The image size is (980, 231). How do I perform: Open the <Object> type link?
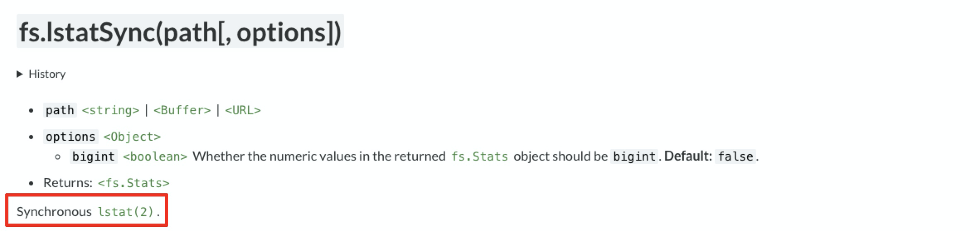click(x=132, y=137)
